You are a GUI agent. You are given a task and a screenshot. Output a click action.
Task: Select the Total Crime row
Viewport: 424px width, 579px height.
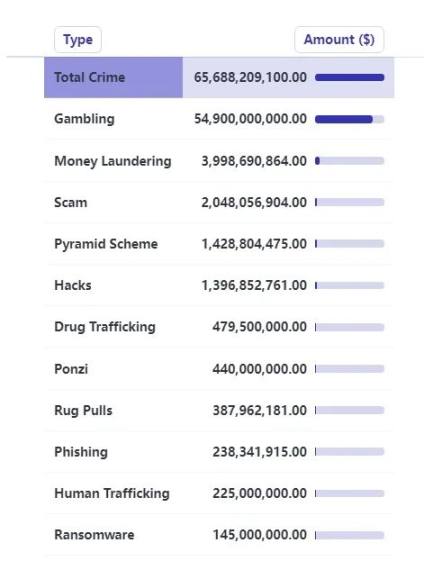click(x=219, y=78)
